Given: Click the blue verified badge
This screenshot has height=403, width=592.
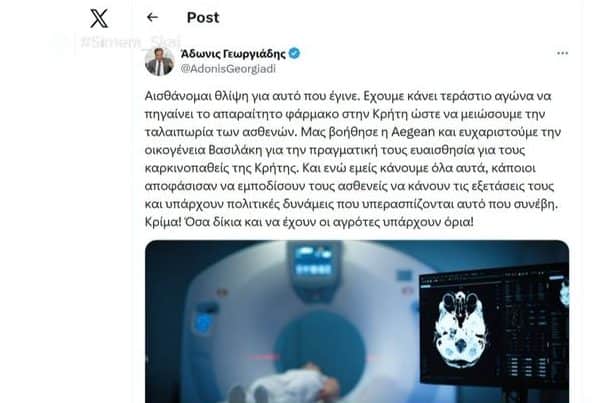Looking at the screenshot, I should [x=294, y=54].
